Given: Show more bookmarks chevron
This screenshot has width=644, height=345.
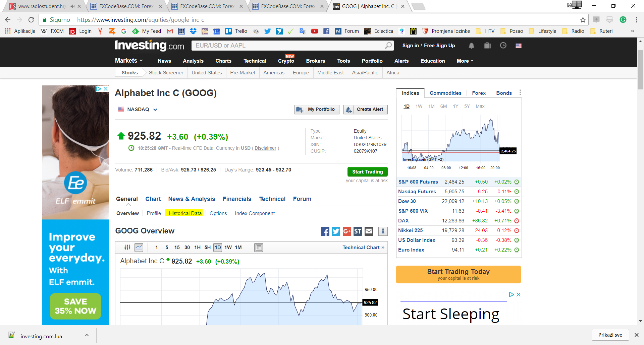Looking at the screenshot, I should coord(633,31).
